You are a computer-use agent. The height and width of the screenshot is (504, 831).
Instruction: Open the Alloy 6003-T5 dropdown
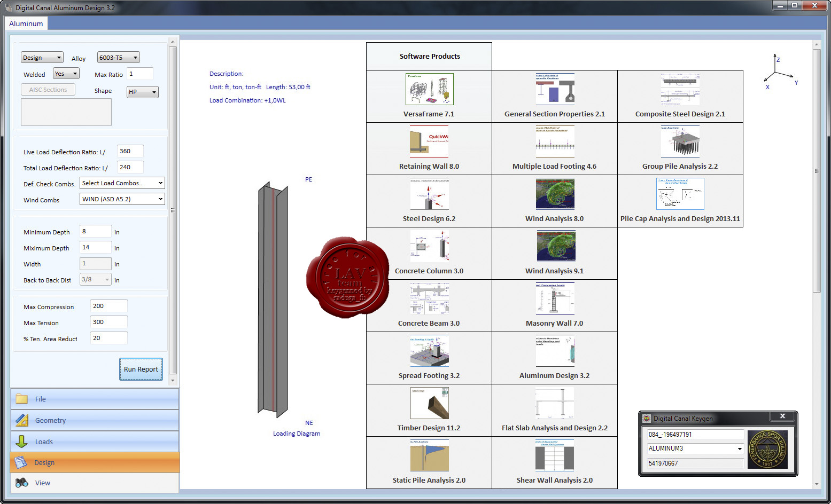118,58
